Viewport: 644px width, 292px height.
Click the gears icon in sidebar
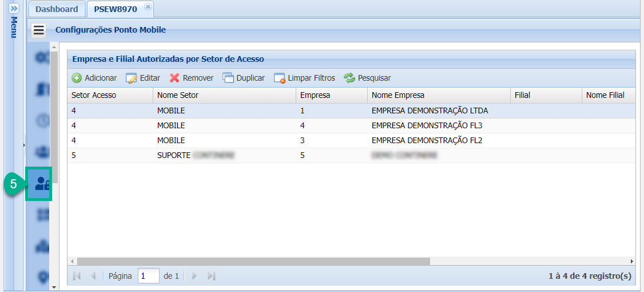pos(41,58)
